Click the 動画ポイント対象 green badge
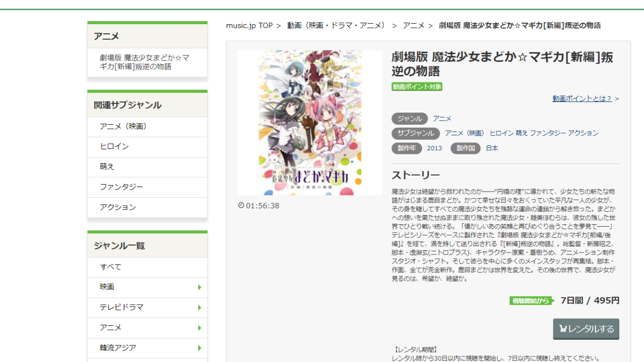Image resolution: width=644 pixels, height=362 pixels. point(417,86)
